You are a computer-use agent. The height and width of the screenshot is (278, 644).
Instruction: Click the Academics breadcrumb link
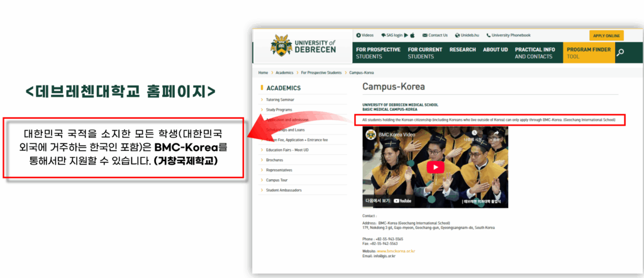[x=284, y=73]
